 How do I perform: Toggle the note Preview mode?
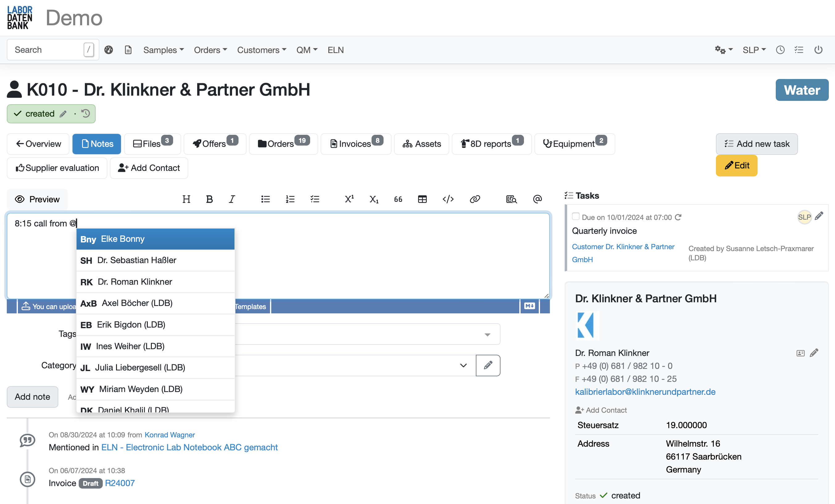tap(37, 199)
